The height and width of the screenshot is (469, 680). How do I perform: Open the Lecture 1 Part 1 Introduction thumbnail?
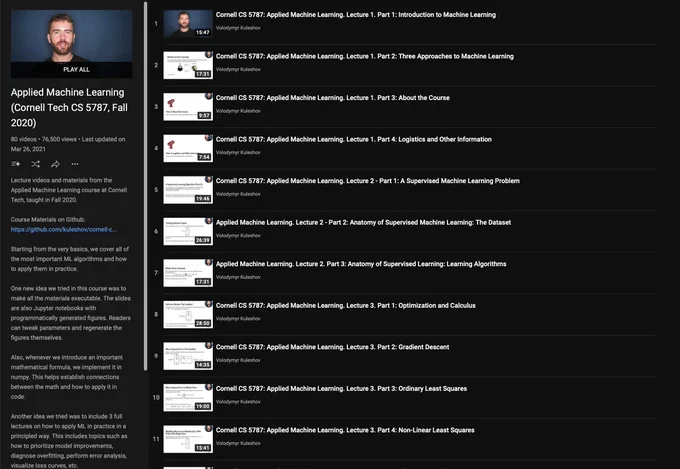[188, 23]
